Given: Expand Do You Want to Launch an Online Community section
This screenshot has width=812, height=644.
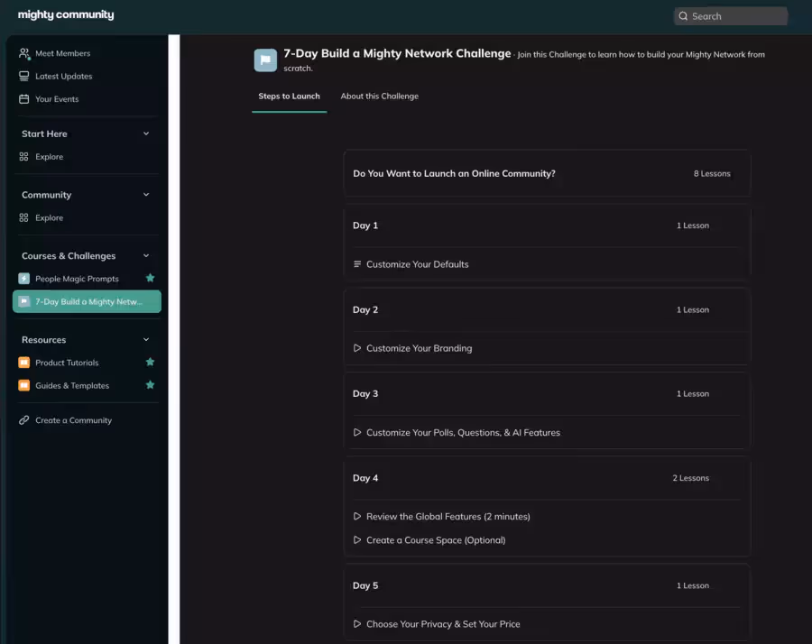Looking at the screenshot, I should 547,173.
